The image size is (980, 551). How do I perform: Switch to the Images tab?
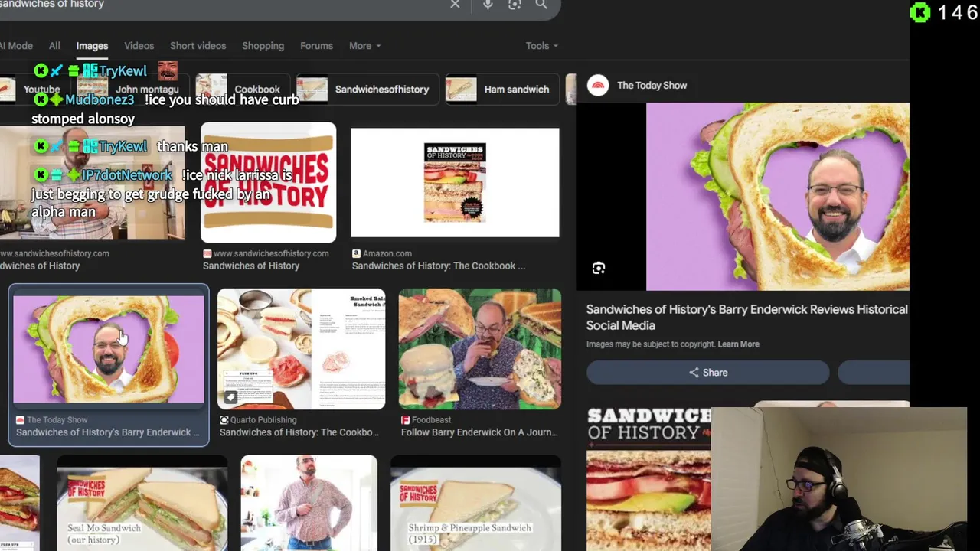[x=92, y=46]
